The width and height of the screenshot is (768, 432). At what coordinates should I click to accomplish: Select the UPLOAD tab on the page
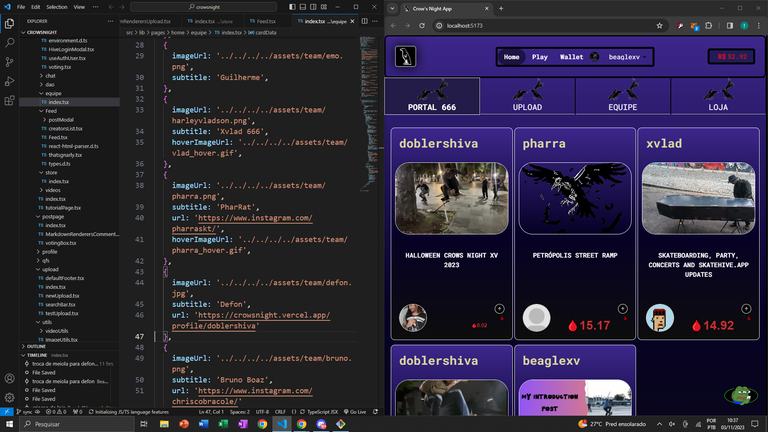coord(527,96)
